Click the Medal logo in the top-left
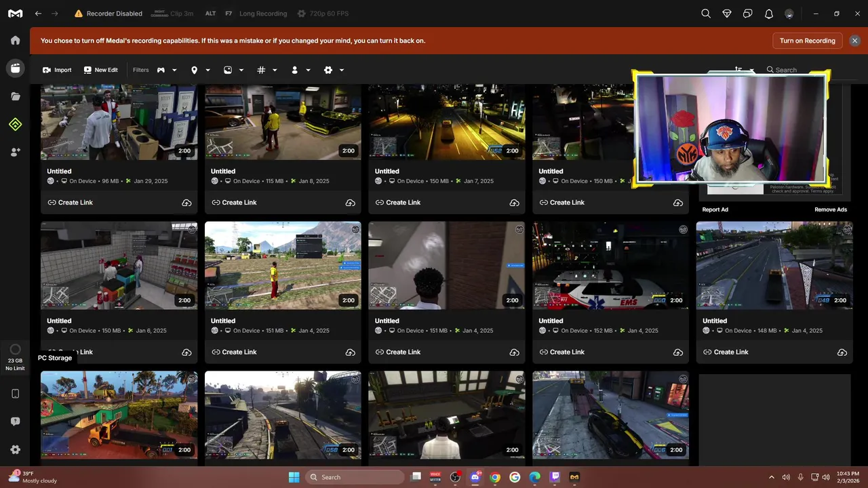This screenshot has height=488, width=868. click(x=15, y=14)
